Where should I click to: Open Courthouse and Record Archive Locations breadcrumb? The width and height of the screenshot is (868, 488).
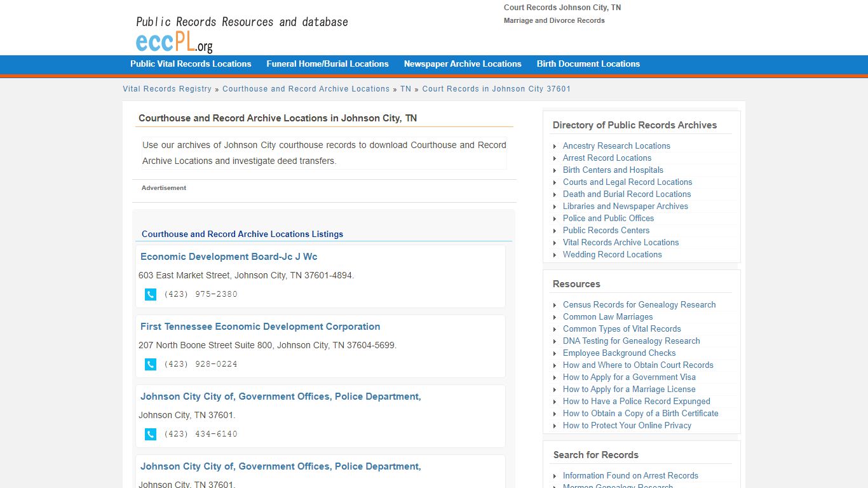point(306,89)
